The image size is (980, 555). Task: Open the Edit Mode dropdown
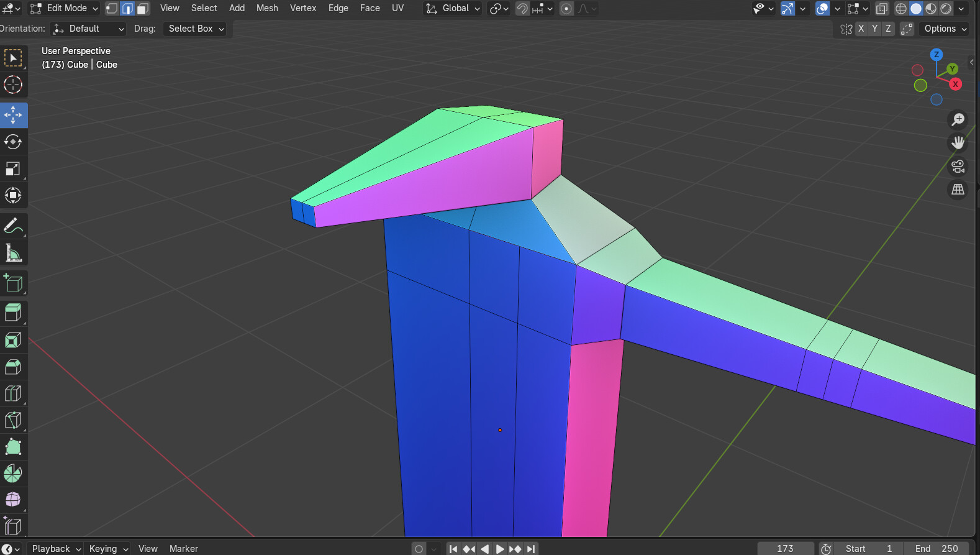click(64, 9)
